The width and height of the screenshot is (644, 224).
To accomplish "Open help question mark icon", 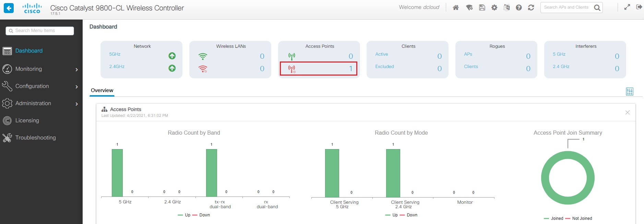I will tap(519, 8).
